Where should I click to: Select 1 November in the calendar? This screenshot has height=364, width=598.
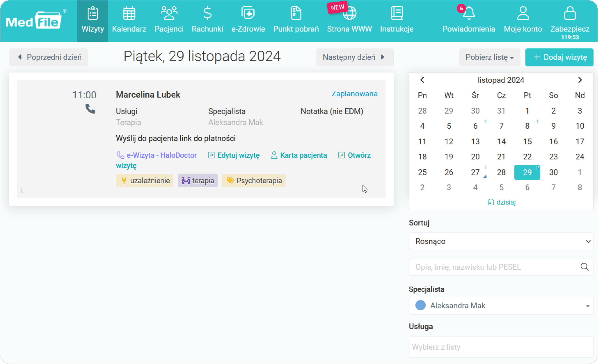coord(527,111)
